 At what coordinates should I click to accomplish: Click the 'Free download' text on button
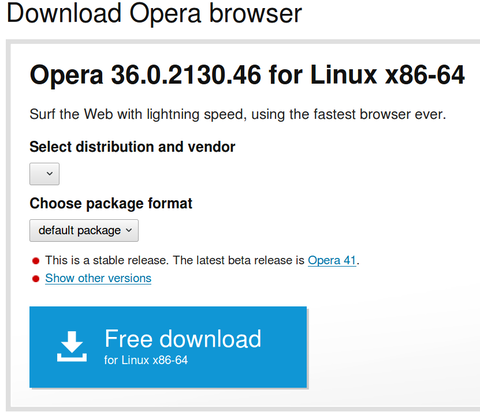(183, 339)
